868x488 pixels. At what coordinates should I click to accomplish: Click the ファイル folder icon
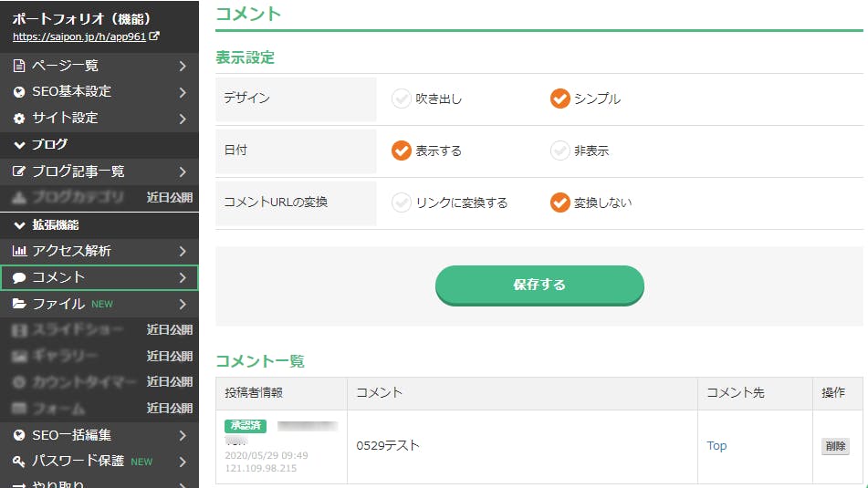[x=19, y=304]
